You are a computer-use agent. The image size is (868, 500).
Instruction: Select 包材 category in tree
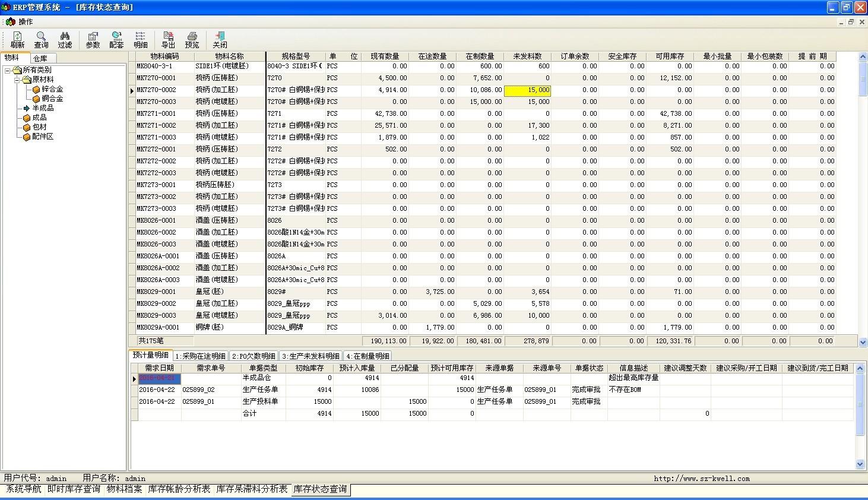(39, 127)
